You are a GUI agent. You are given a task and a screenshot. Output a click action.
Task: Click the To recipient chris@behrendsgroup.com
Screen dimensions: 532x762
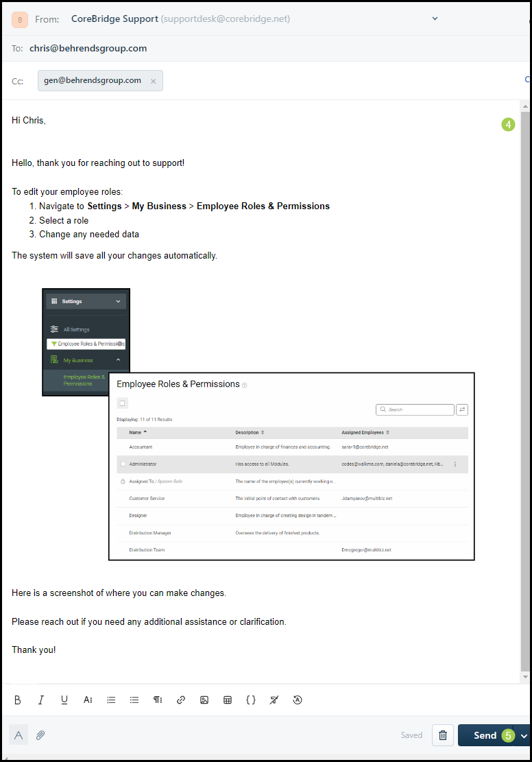click(x=88, y=48)
